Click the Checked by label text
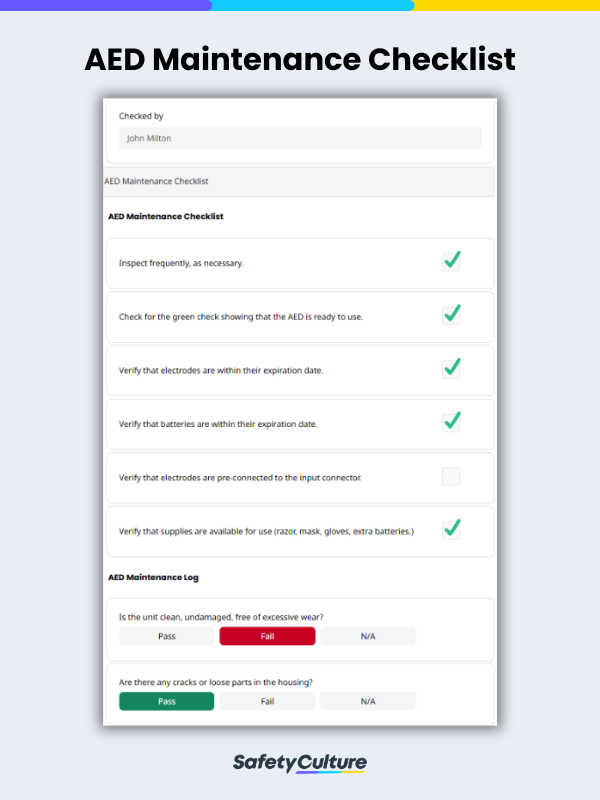Image resolution: width=600 pixels, height=800 pixels. pos(136,115)
